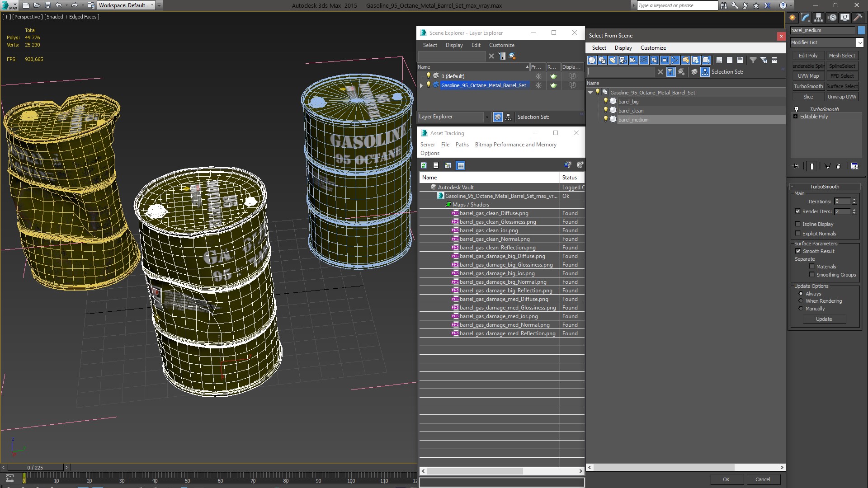The height and width of the screenshot is (488, 868).
Task: Uncheck the Smooth Result checkbox
Action: [x=798, y=251]
